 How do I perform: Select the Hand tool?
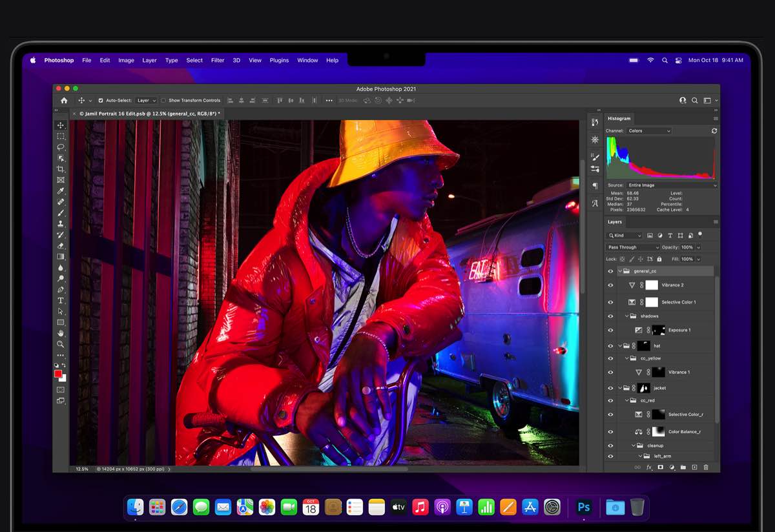click(x=61, y=333)
